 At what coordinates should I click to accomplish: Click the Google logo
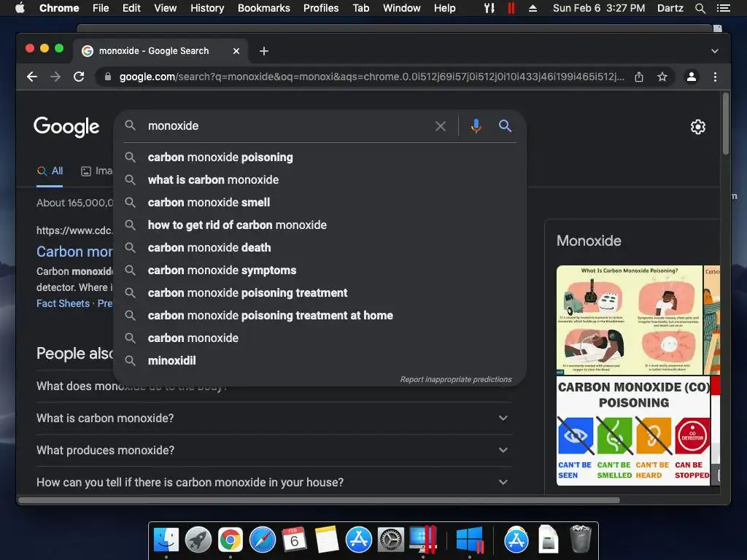[x=66, y=127]
